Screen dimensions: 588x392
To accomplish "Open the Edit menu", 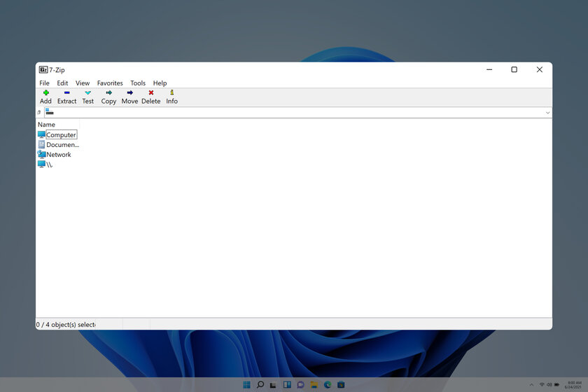I will coord(62,83).
